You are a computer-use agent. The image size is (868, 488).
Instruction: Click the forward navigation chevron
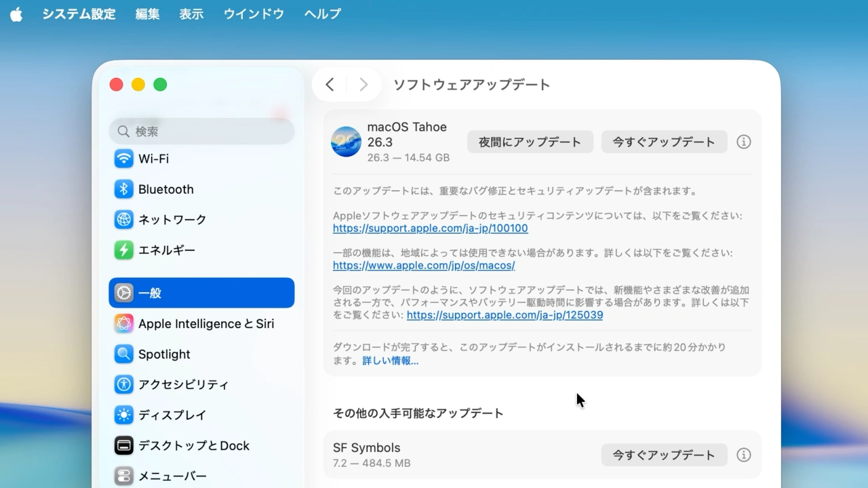pyautogui.click(x=363, y=84)
